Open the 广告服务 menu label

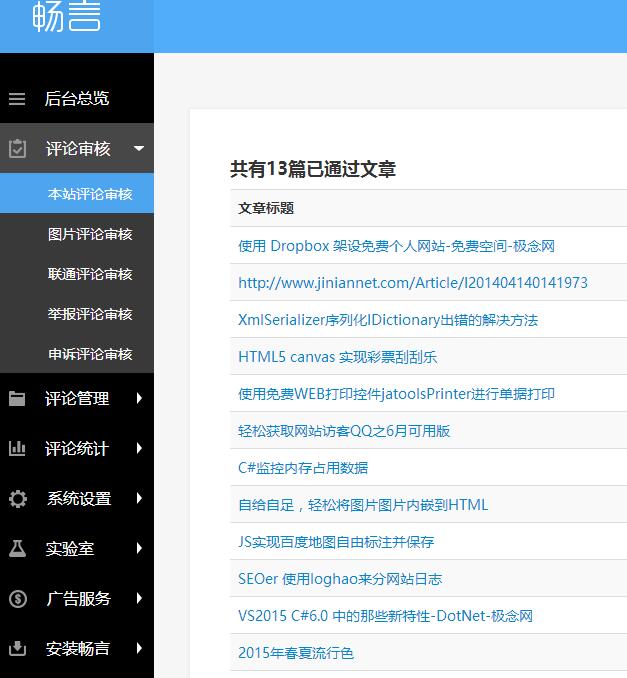[79, 599]
